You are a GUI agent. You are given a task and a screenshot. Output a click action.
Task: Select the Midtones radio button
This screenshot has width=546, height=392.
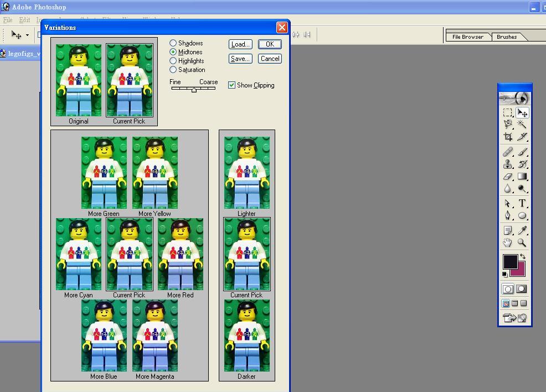pyautogui.click(x=173, y=52)
